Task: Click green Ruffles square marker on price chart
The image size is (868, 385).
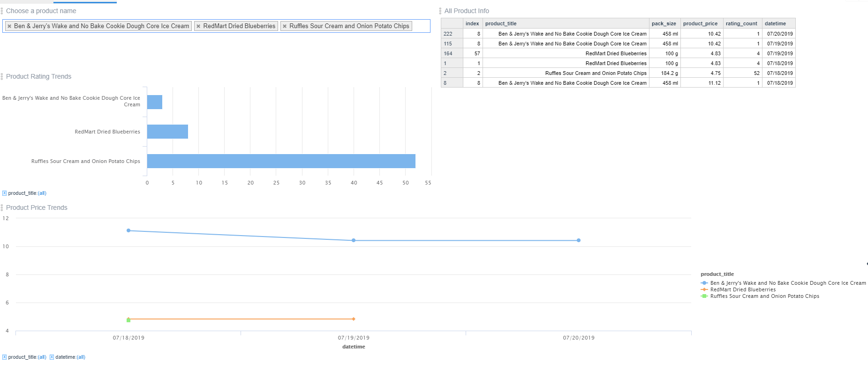Action: pos(128,320)
